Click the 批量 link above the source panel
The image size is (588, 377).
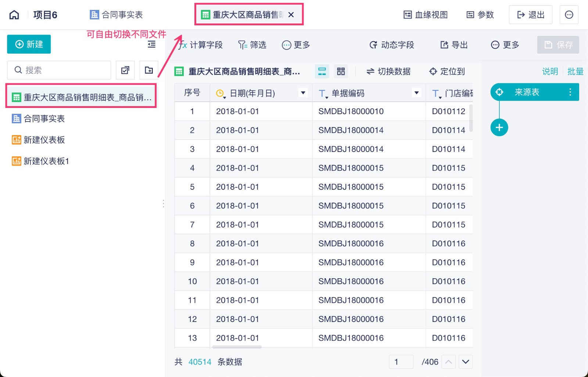click(575, 72)
